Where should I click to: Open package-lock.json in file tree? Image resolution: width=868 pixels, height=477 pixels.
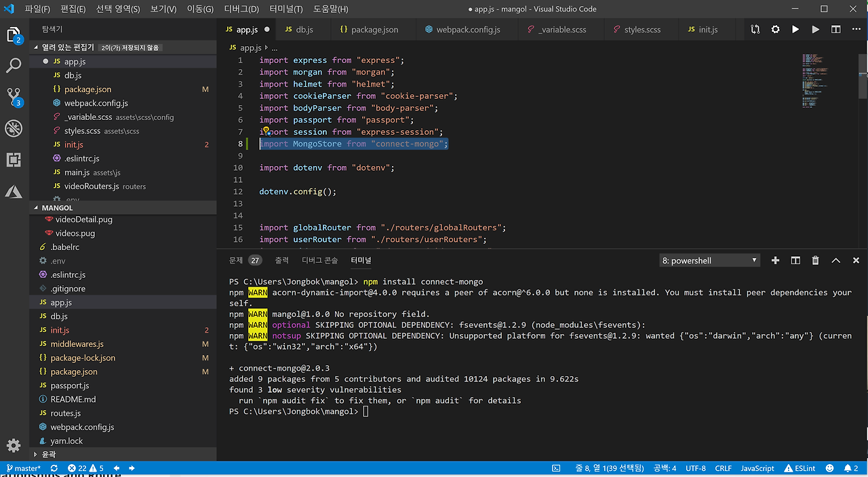click(x=123, y=358)
